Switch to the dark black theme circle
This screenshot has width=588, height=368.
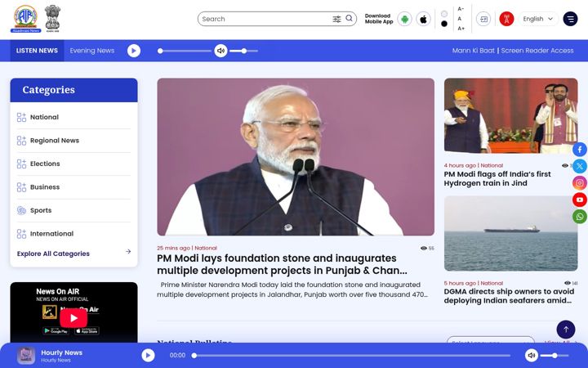coord(444,24)
